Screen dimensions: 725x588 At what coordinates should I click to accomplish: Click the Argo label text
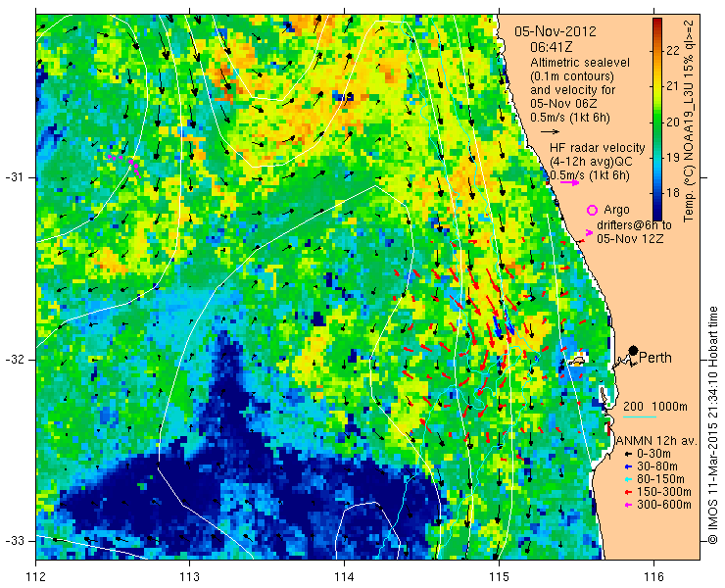(x=617, y=210)
